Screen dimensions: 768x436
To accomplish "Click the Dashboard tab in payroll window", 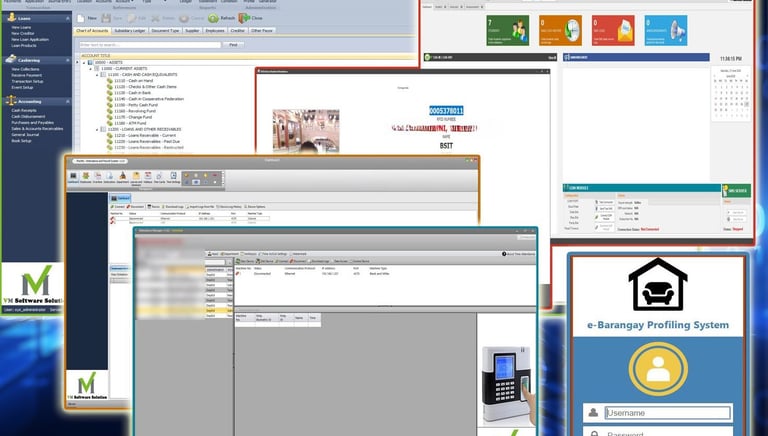I will [120, 198].
